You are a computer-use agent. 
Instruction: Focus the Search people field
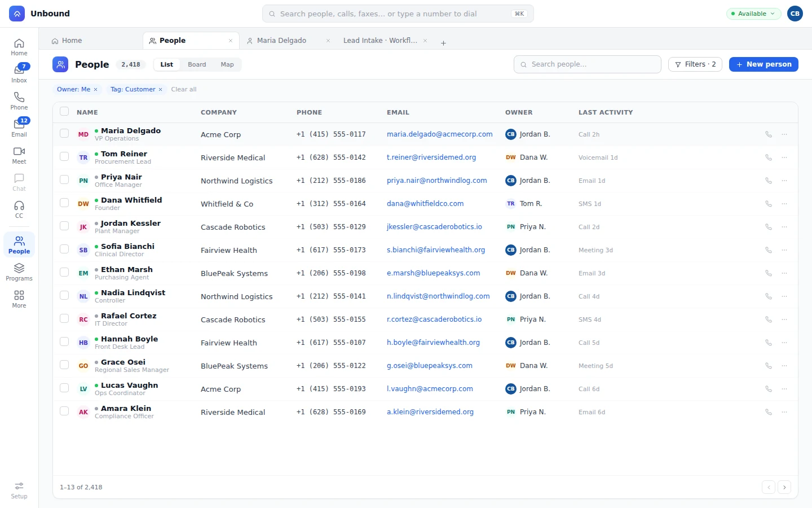click(x=588, y=64)
